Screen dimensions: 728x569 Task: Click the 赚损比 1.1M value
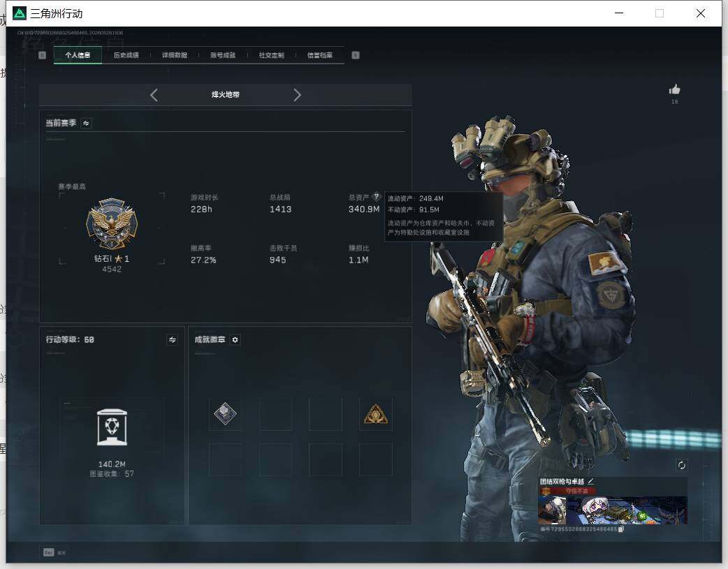(358, 260)
